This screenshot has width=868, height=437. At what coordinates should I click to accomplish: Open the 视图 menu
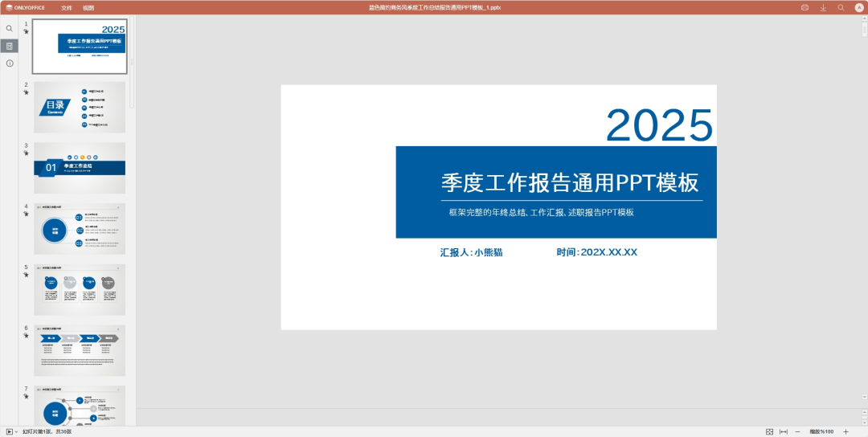(x=88, y=8)
